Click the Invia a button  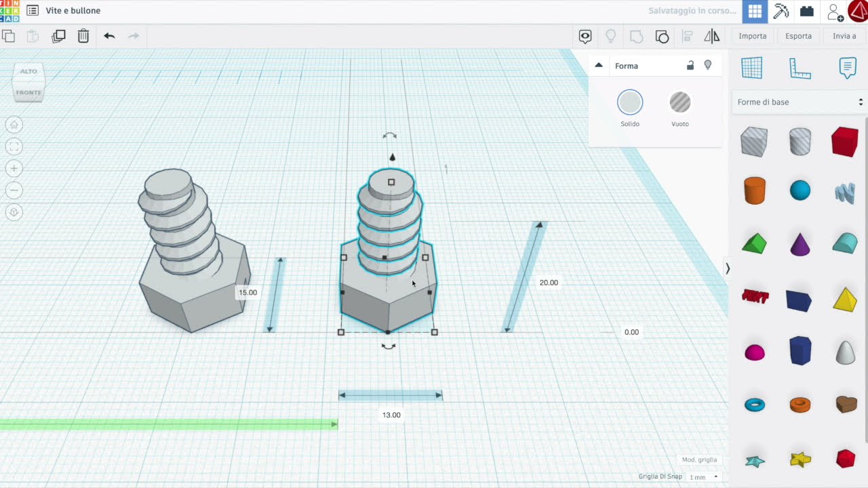(844, 36)
